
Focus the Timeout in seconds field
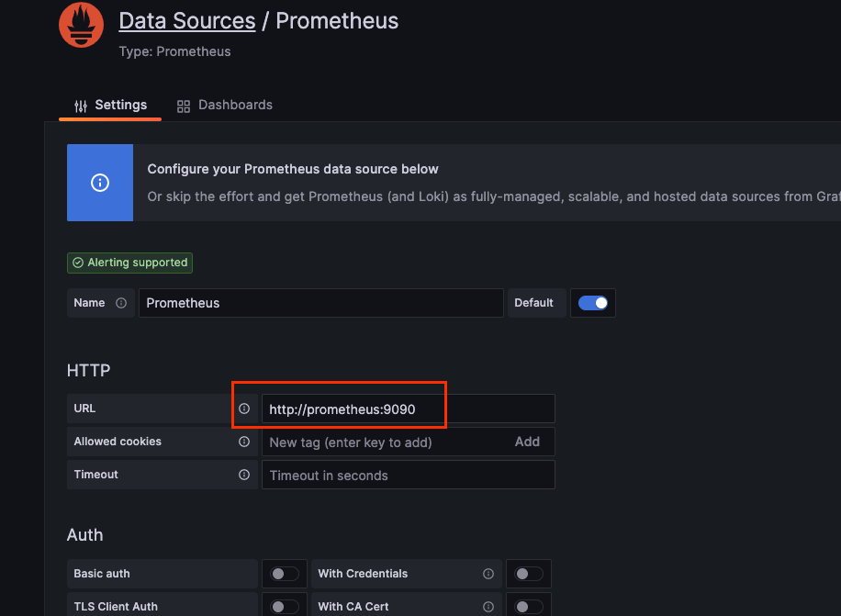[x=409, y=475]
